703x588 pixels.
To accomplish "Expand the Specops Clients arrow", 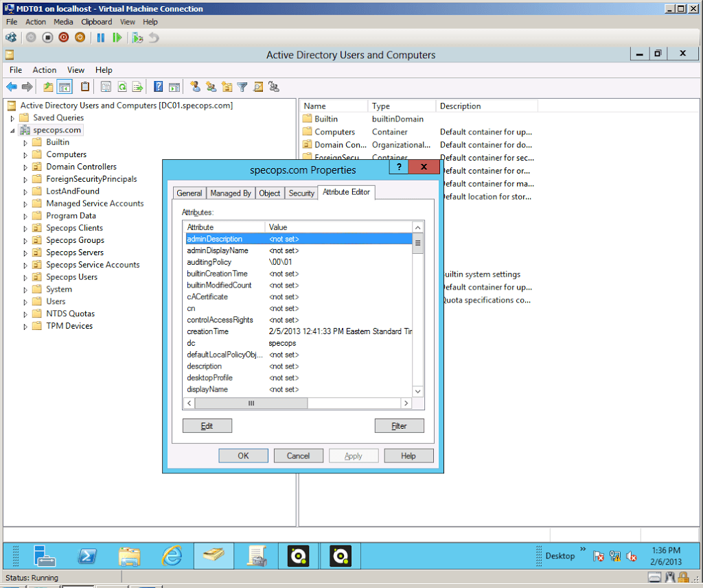I will tap(25, 228).
